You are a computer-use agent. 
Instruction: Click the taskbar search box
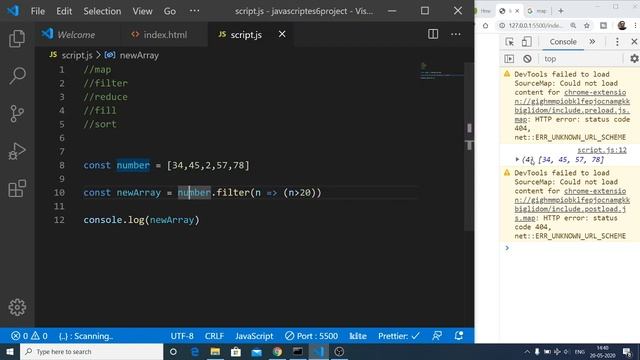coord(91,351)
